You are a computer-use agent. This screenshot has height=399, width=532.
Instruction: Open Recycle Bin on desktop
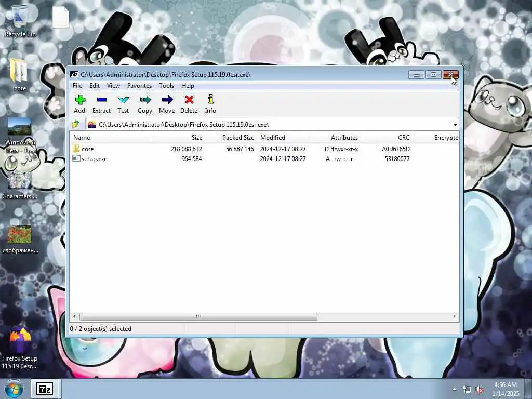point(20,21)
